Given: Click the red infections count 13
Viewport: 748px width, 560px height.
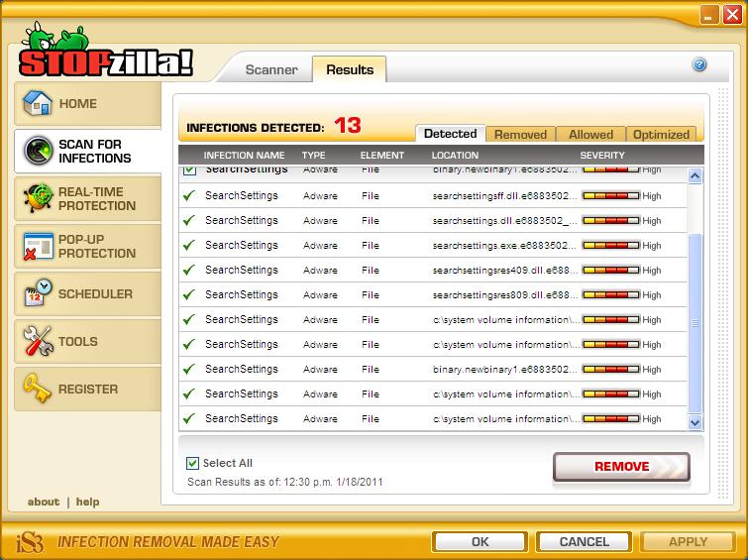Looking at the screenshot, I should [348, 126].
